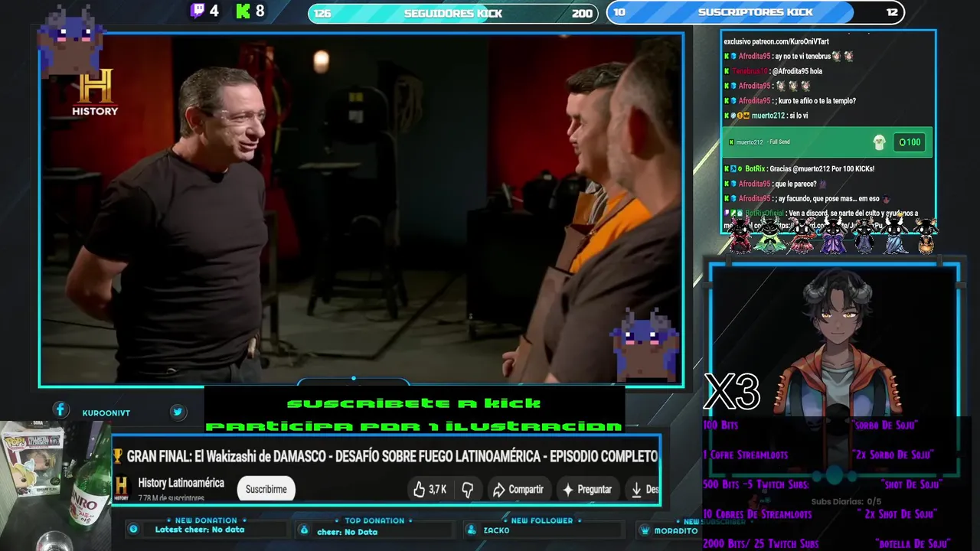The height and width of the screenshot is (551, 980).
Task: Click the green-dressed chibi sprite under chat
Action: click(x=770, y=236)
